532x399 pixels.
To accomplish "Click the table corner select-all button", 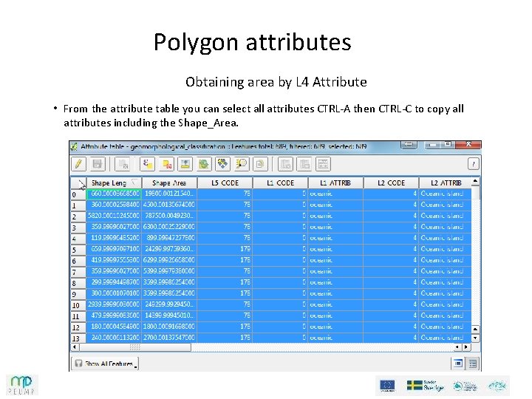I will [x=79, y=183].
